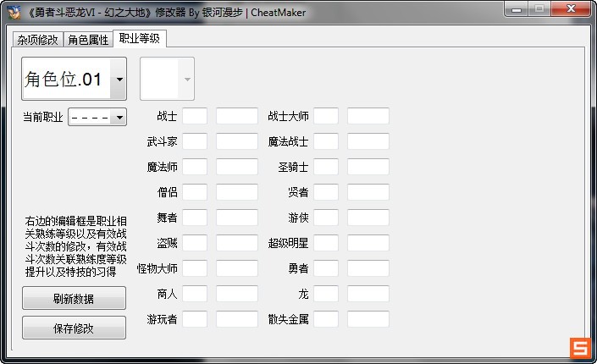The image size is (597, 364).
Task: Focus the small level box beside 魔法师
Action: (195, 167)
